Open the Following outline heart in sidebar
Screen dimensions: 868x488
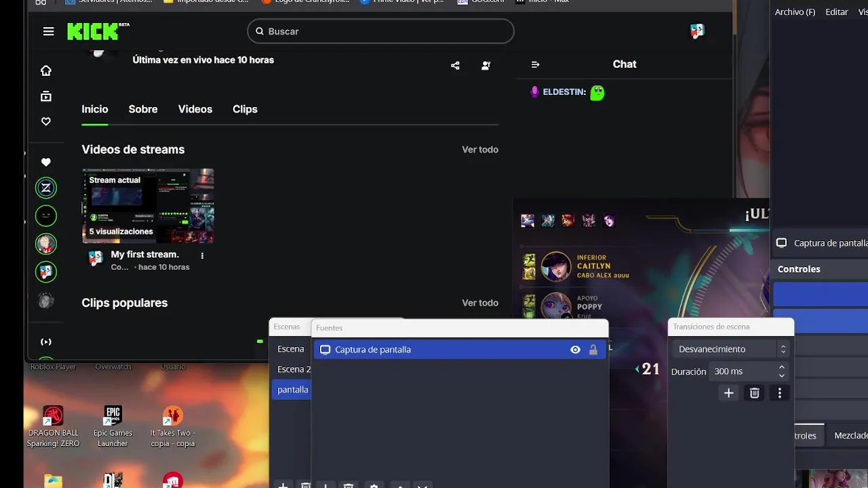point(46,121)
